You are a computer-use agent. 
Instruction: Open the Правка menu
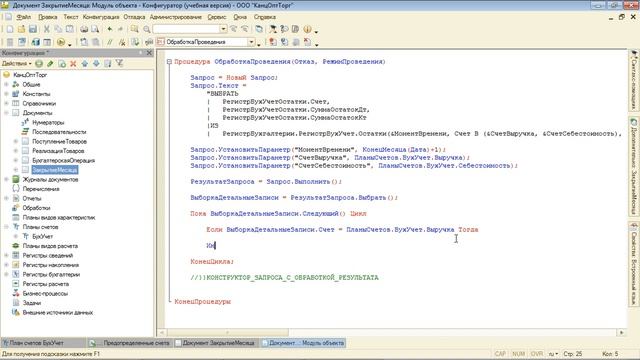click(x=47, y=17)
